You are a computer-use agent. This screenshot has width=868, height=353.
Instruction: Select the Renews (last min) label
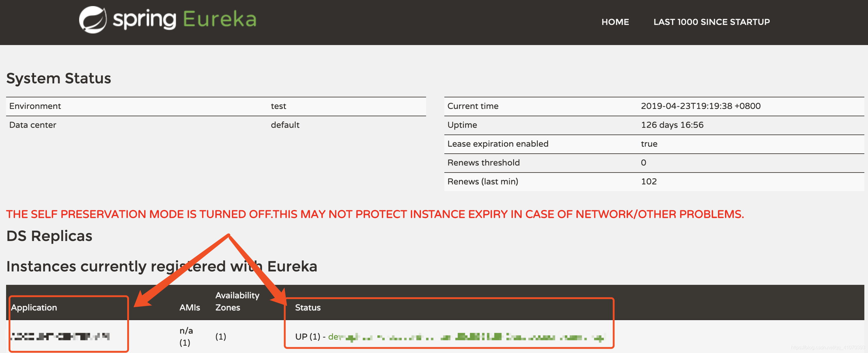point(482,182)
